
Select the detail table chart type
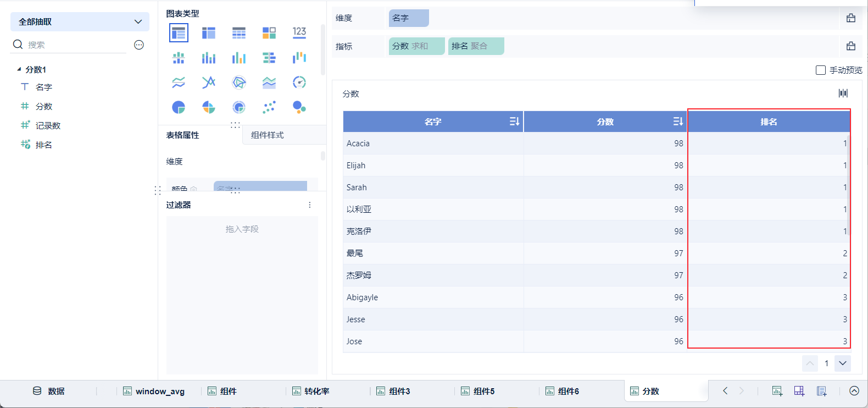(239, 33)
